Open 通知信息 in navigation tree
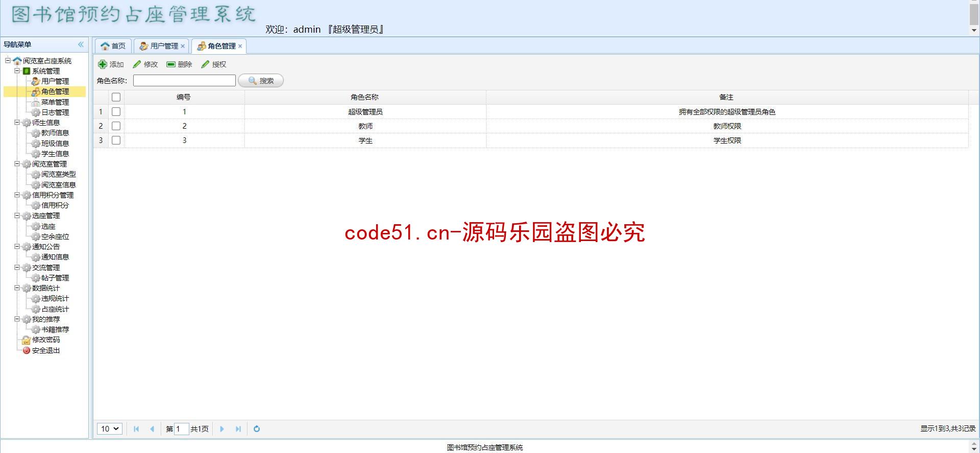Image resolution: width=980 pixels, height=453 pixels. (55, 257)
